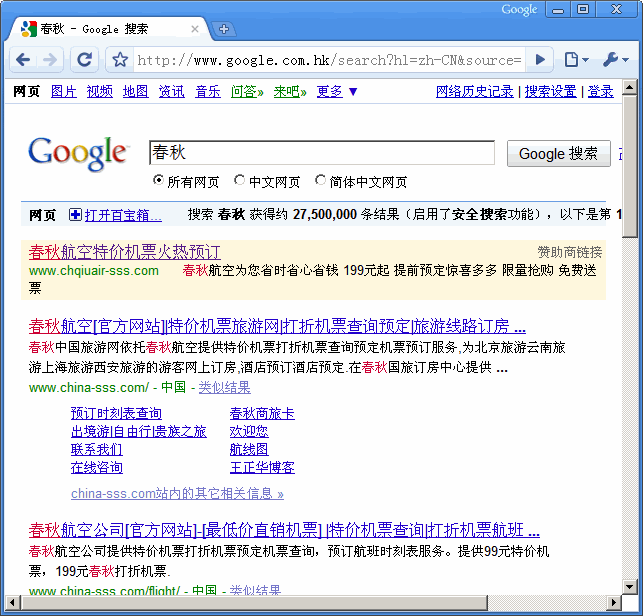Open the 春秋航空公司[官方网站] result title
Viewport: 643px width, 616px height.
tap(284, 530)
